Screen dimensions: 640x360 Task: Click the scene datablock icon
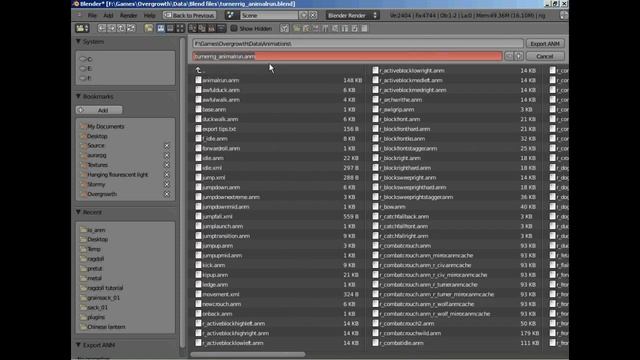click(x=231, y=15)
